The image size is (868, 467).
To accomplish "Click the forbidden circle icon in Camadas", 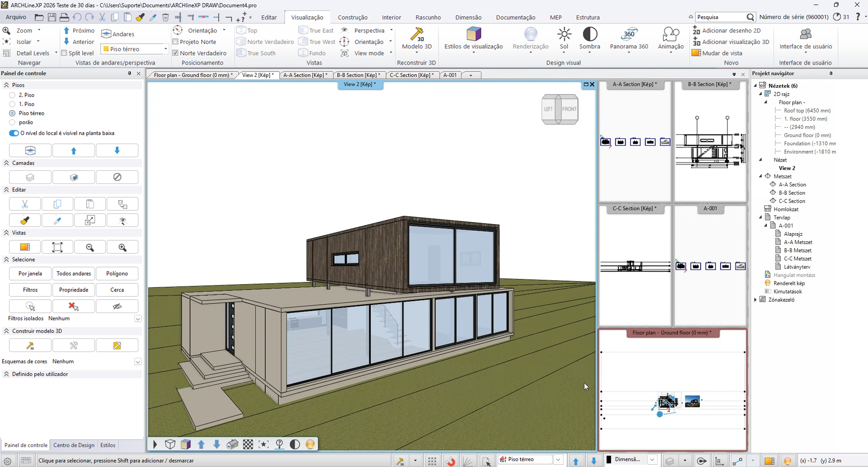I will coord(117,177).
